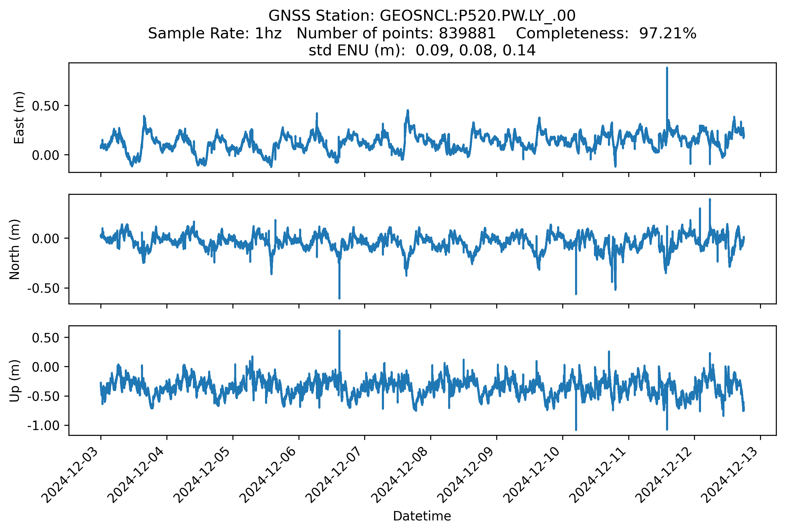Click the -0.50 tick on North axis
Screen dimensions: 785x532
coord(43,289)
